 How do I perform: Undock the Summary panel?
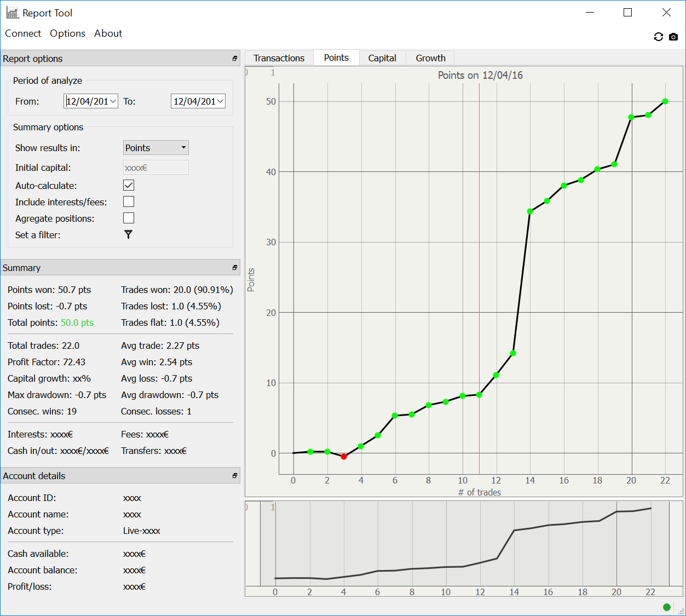(235, 268)
